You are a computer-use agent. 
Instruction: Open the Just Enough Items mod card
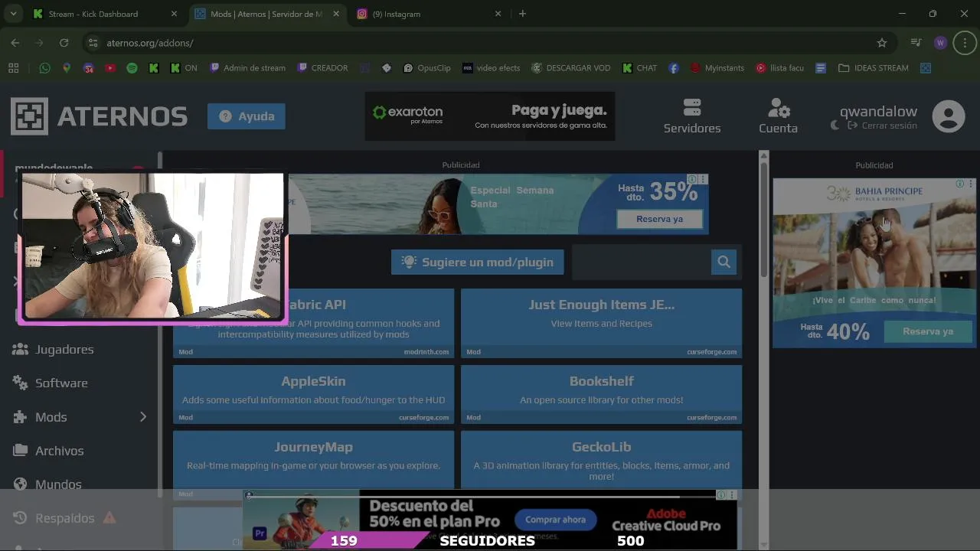click(x=601, y=323)
